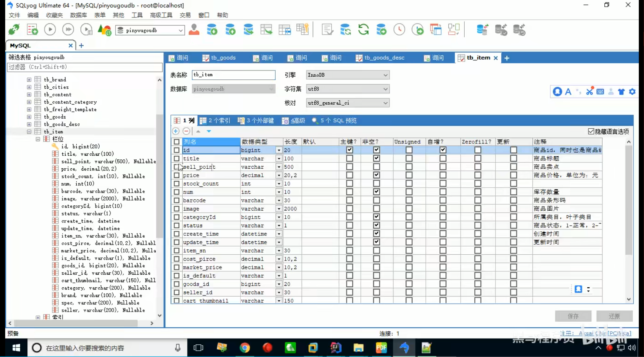Image resolution: width=644 pixels, height=357 pixels.
Task: Open the scheduled backup clock icon
Action: 399,30
